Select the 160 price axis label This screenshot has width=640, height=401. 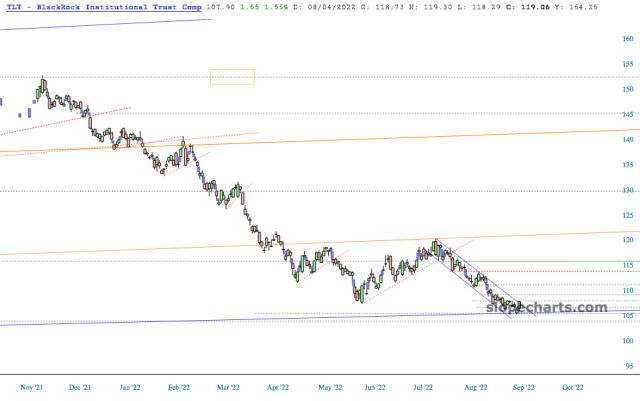(x=628, y=39)
